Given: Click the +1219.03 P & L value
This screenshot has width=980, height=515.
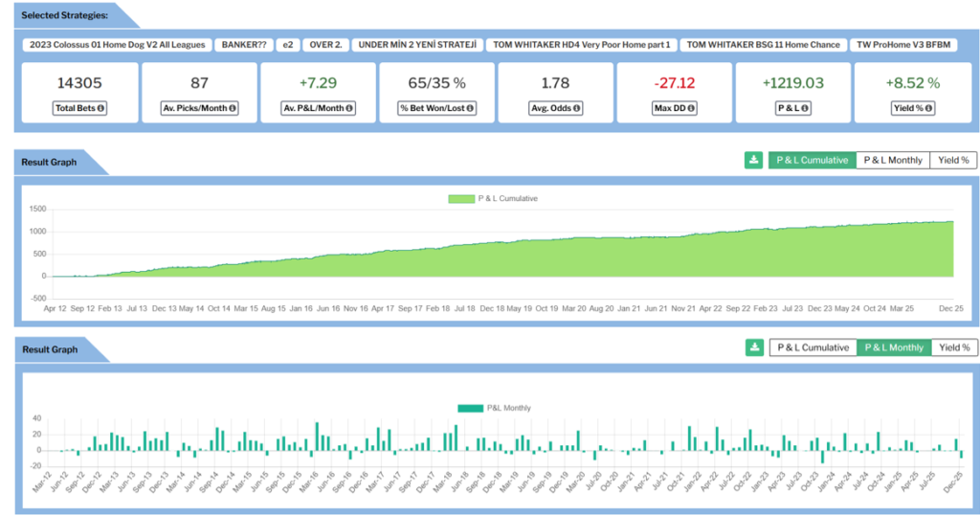Looking at the screenshot, I should click(x=792, y=83).
